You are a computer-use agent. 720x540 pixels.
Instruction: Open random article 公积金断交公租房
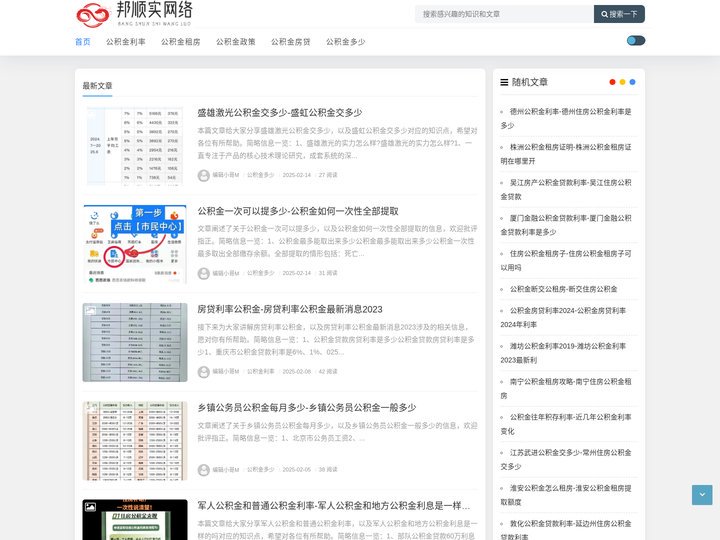[x=563, y=289]
